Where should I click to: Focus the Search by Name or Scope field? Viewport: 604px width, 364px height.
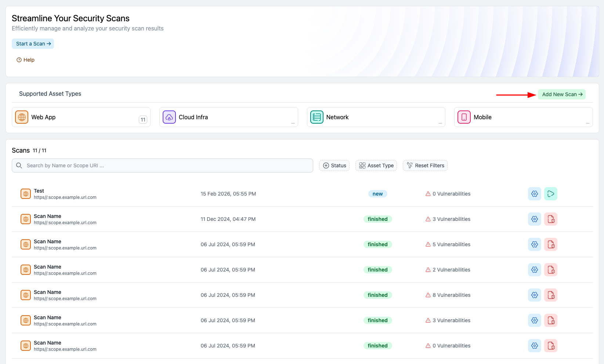click(162, 165)
